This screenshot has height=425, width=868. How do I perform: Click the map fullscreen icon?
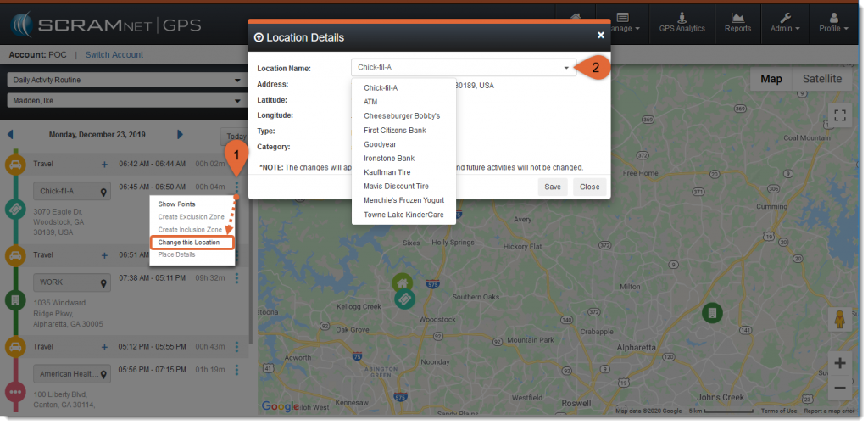(840, 115)
